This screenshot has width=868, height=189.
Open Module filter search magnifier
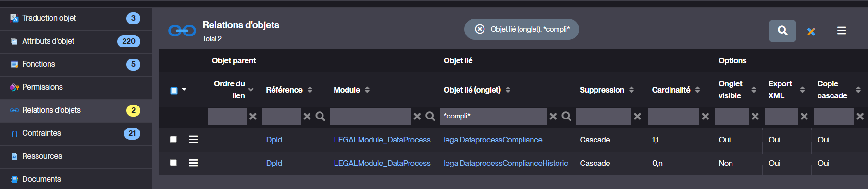coord(431,117)
